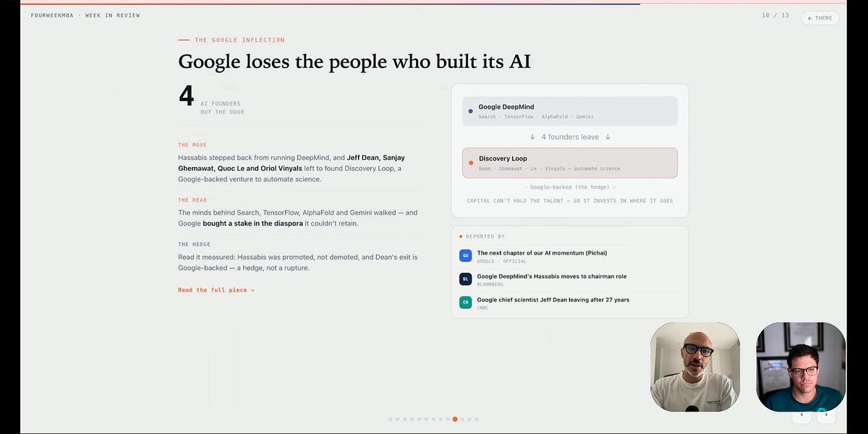The width and height of the screenshot is (868, 434).
Task: Click 'THE GOOGLE INFLECTION' label
Action: (x=239, y=40)
